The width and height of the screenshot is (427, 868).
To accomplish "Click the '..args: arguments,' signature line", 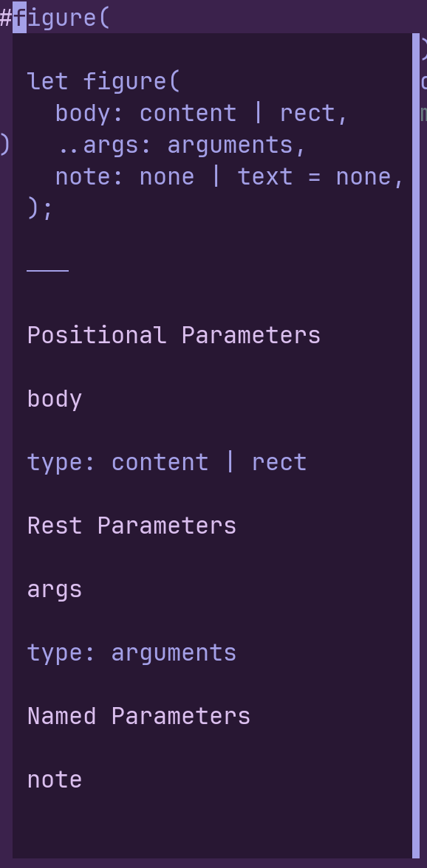I will pyautogui.click(x=180, y=145).
